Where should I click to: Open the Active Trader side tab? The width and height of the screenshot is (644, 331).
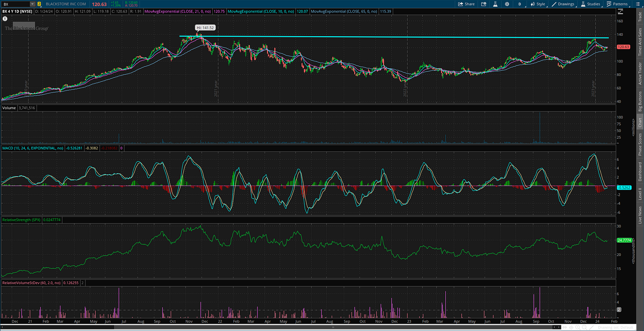coord(640,73)
